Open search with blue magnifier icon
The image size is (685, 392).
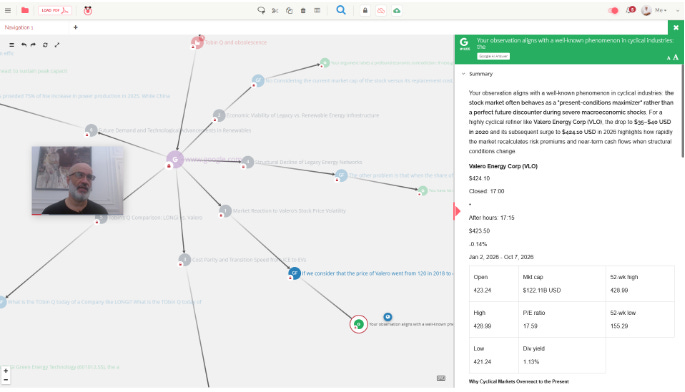341,10
